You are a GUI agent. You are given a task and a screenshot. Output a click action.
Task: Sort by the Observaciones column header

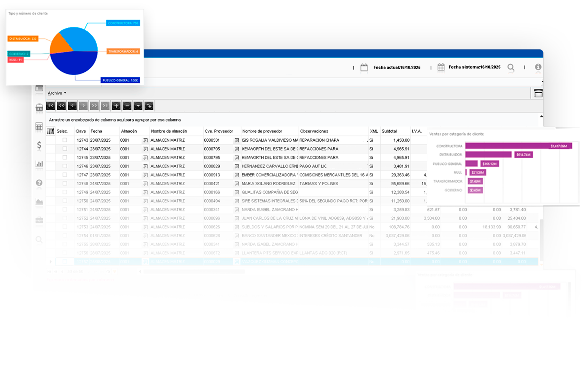(334, 131)
